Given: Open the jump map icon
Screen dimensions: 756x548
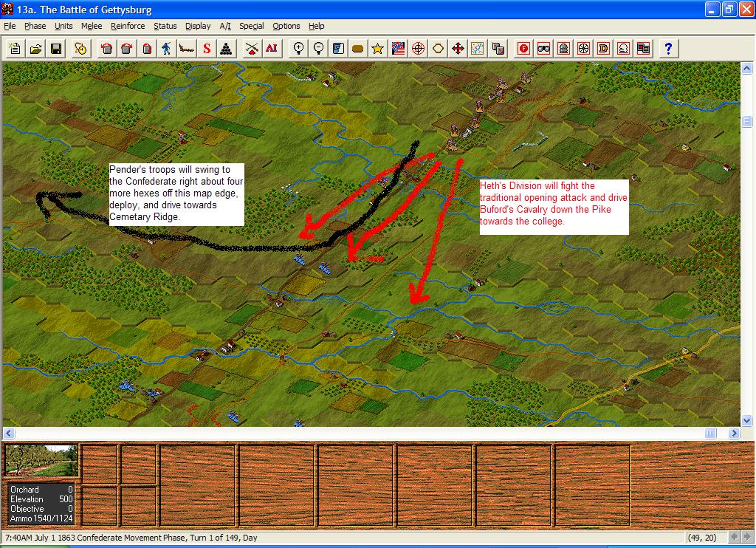Looking at the screenshot, I should (x=478, y=48).
